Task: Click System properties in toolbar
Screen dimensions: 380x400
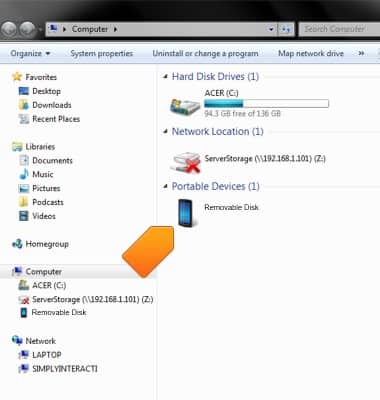Action: click(101, 53)
